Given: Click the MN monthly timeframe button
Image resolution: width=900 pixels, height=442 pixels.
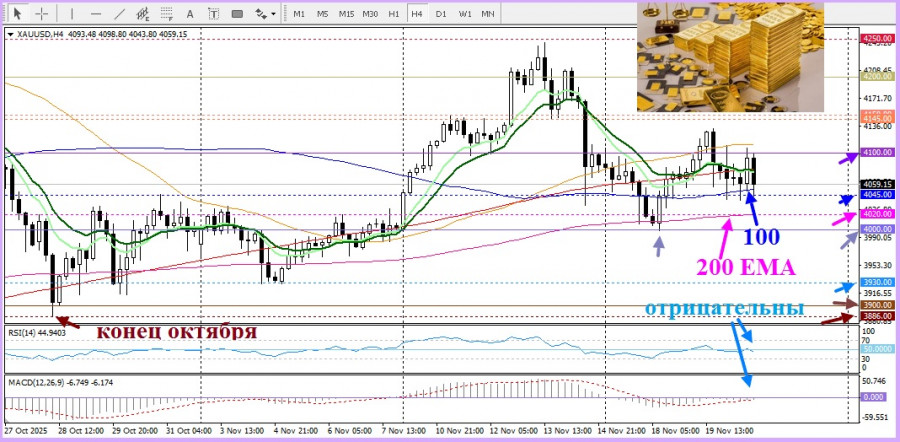Looking at the screenshot, I should point(488,13).
